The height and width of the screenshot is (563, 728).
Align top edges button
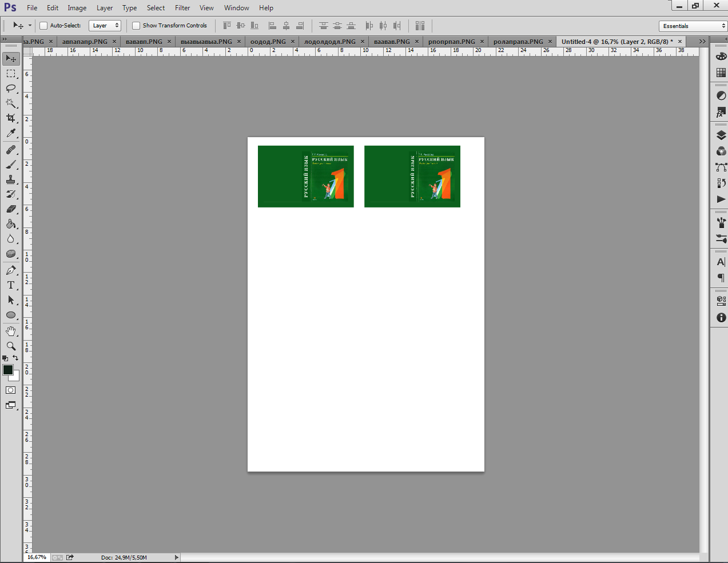(x=227, y=25)
